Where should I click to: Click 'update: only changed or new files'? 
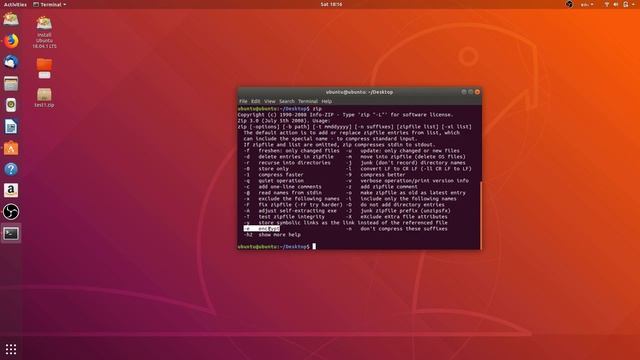click(410, 151)
